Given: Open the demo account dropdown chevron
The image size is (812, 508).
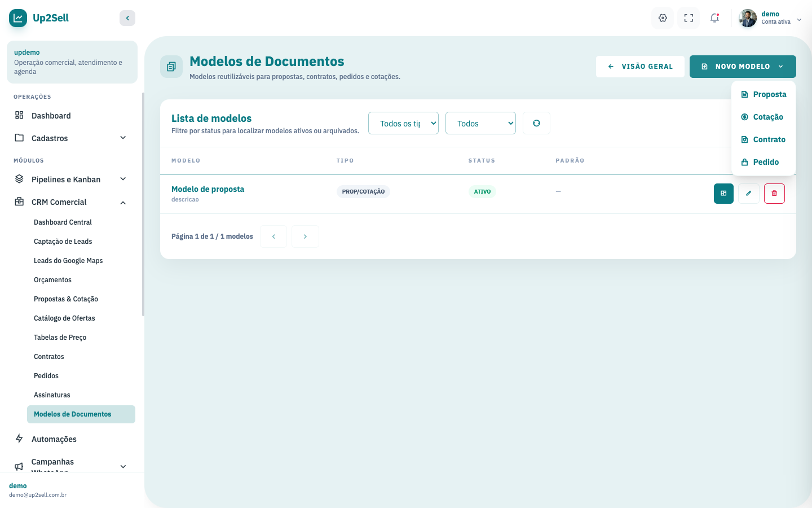Looking at the screenshot, I should pyautogui.click(x=799, y=20).
